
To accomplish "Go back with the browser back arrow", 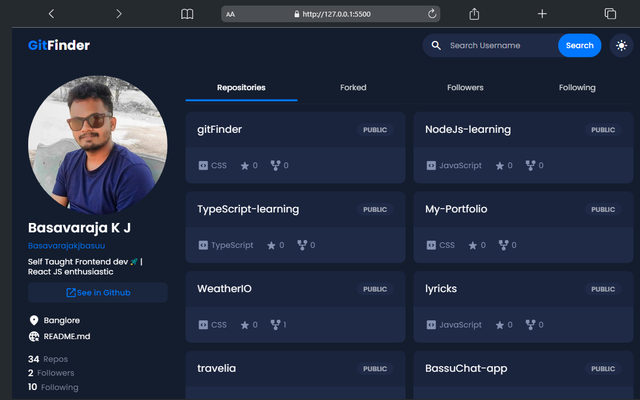I will coord(51,14).
